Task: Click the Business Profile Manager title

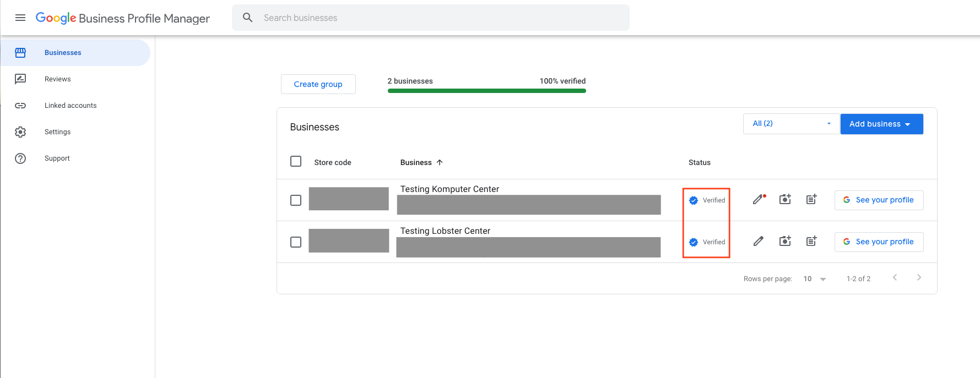Action: [x=144, y=18]
